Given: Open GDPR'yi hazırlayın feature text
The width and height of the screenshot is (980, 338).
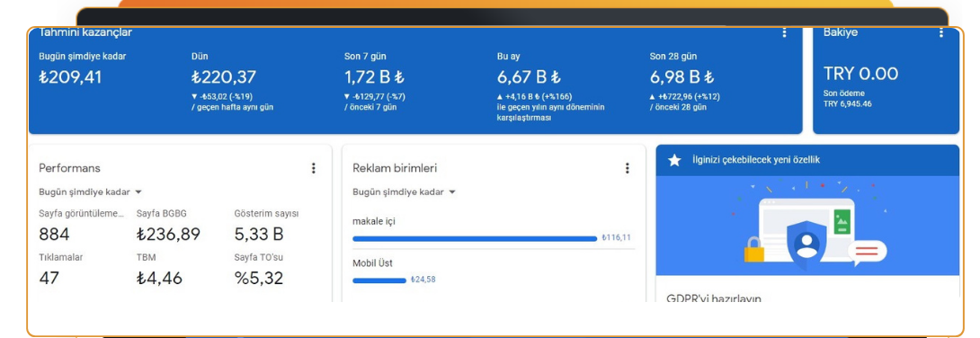Looking at the screenshot, I should point(714,298).
